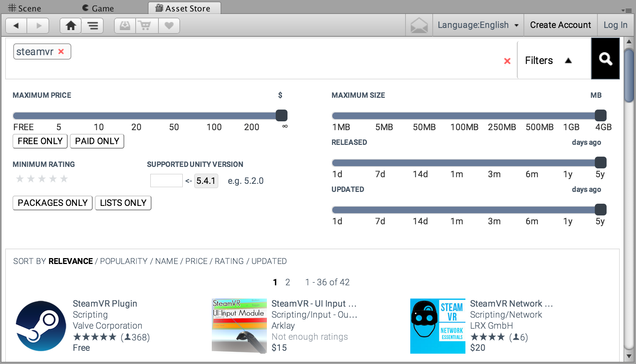Toggle the FREE ONLY filter
Viewport: 636px width, 364px height.
tap(40, 141)
